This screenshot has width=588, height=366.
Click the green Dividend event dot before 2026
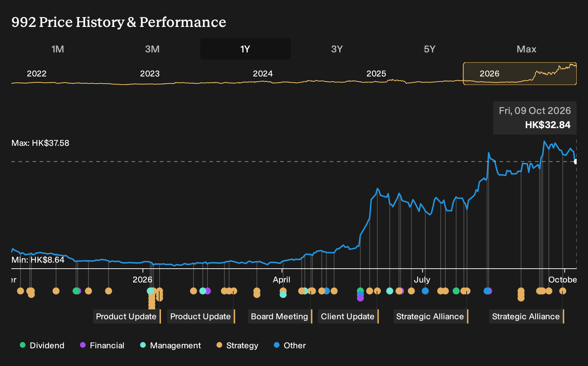(76, 291)
